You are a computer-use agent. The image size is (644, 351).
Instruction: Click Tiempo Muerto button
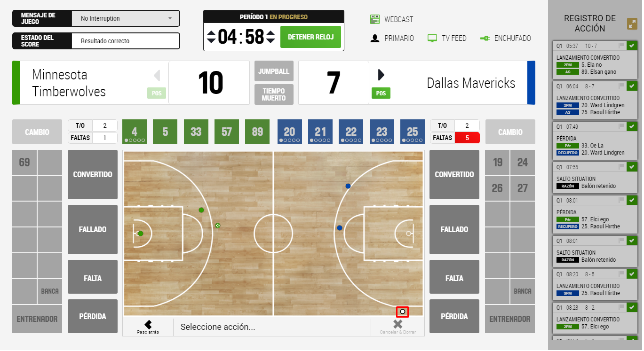pos(274,94)
